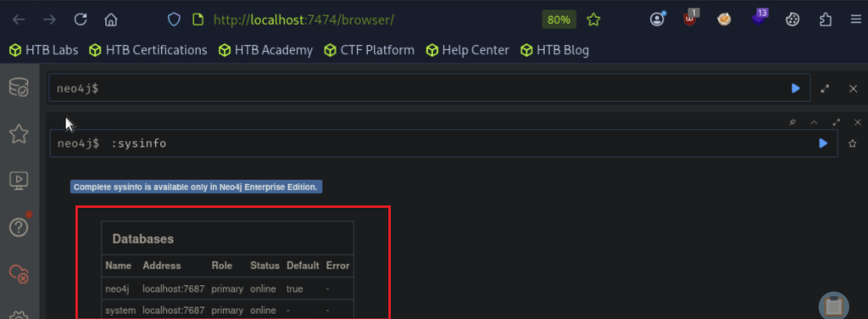Open the 80% zoom level indicator
The image size is (868, 319).
(x=559, y=20)
